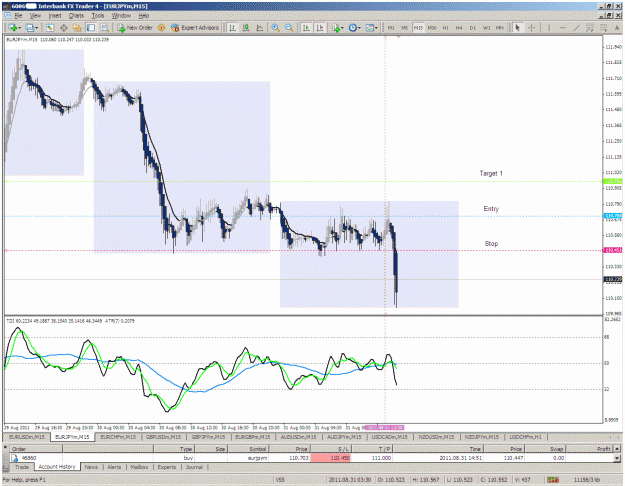Select the W1 timeframe

(x=487, y=28)
